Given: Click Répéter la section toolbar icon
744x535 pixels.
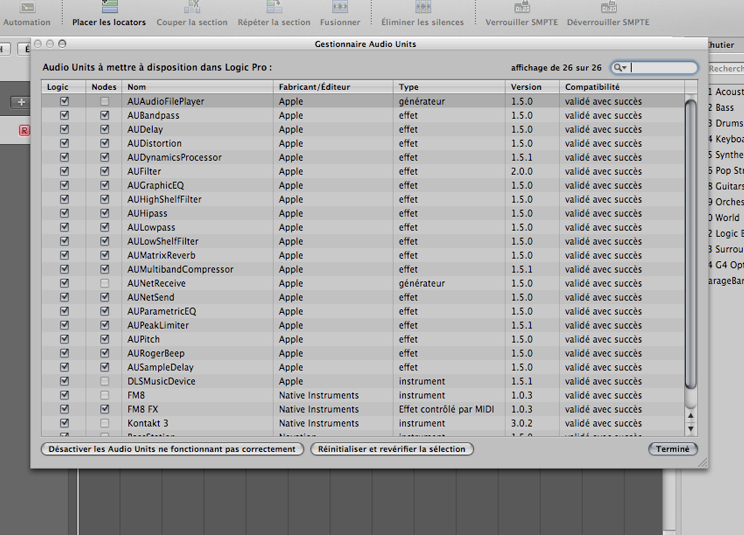Looking at the screenshot, I should 274,6.
